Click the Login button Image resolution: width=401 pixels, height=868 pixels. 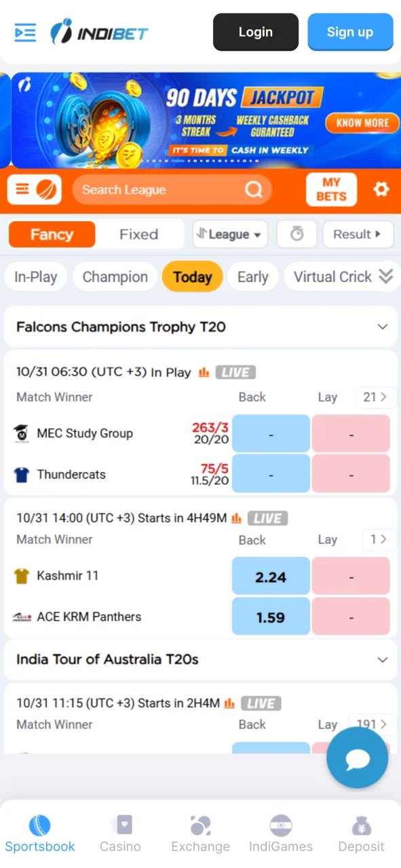pyautogui.click(x=255, y=32)
